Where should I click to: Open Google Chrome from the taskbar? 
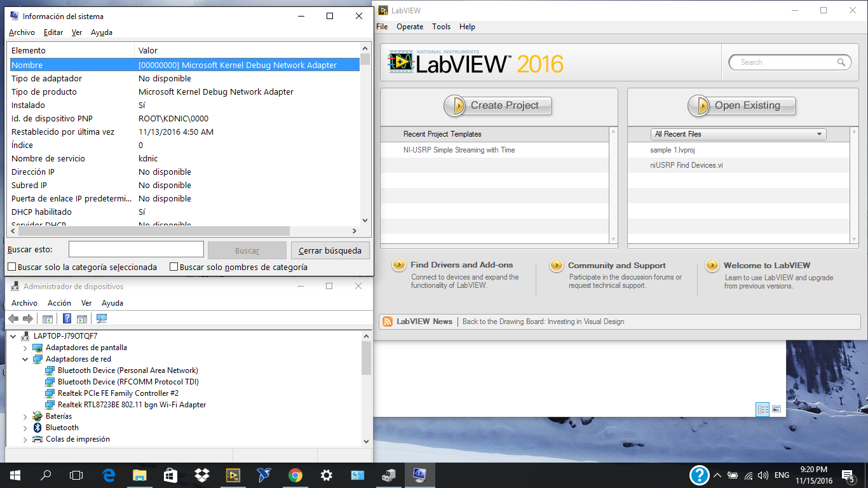pyautogui.click(x=295, y=475)
